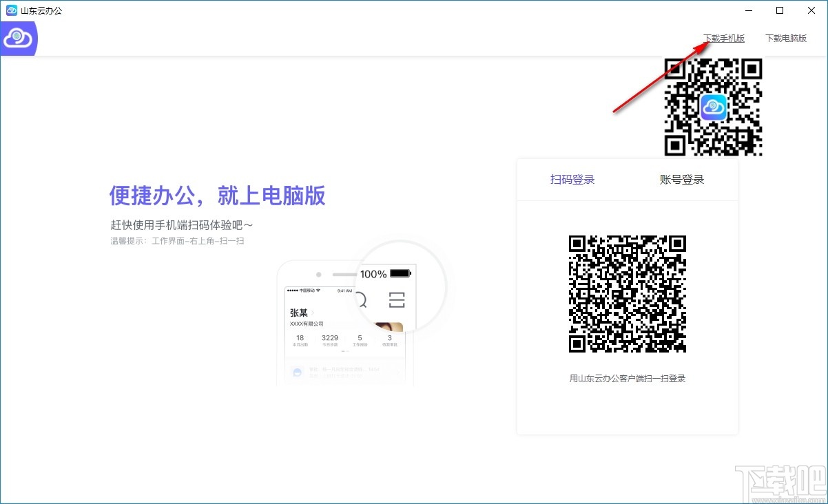The width and height of the screenshot is (828, 504).
Task: Open the 下载手机版 link
Action: 724,38
